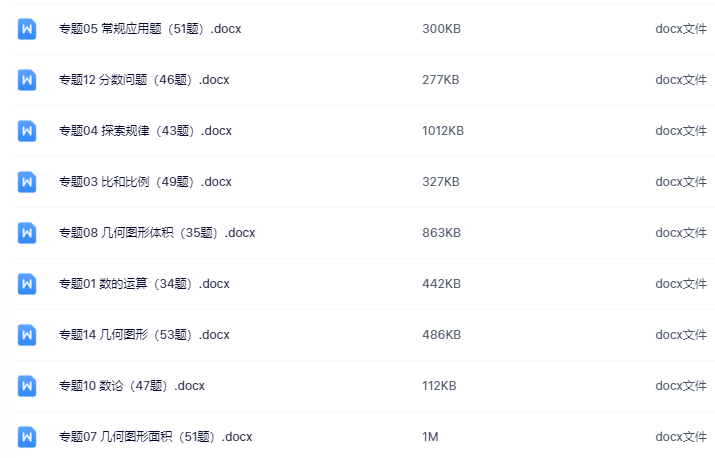Click the Word icon for 专题07 几何图形面积
Image resolution: width=715 pixels, height=458 pixels.
tap(27, 437)
